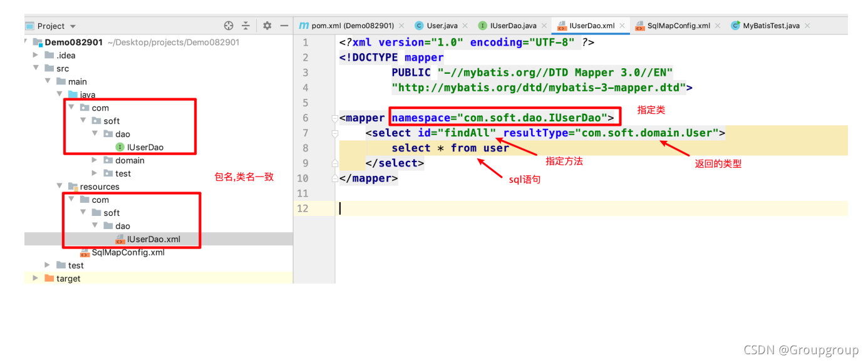Close the MyBatisTest.java tab
Image resolution: width=868 pixels, height=363 pixels.
point(807,26)
